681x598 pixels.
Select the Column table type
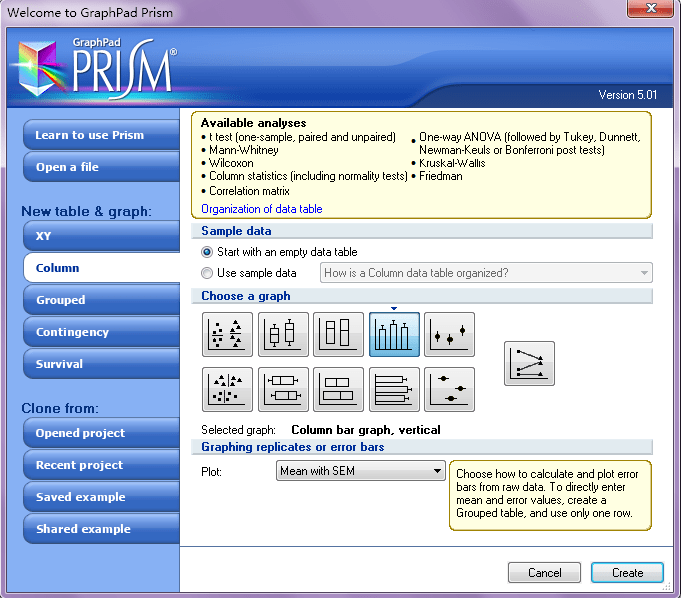102,268
